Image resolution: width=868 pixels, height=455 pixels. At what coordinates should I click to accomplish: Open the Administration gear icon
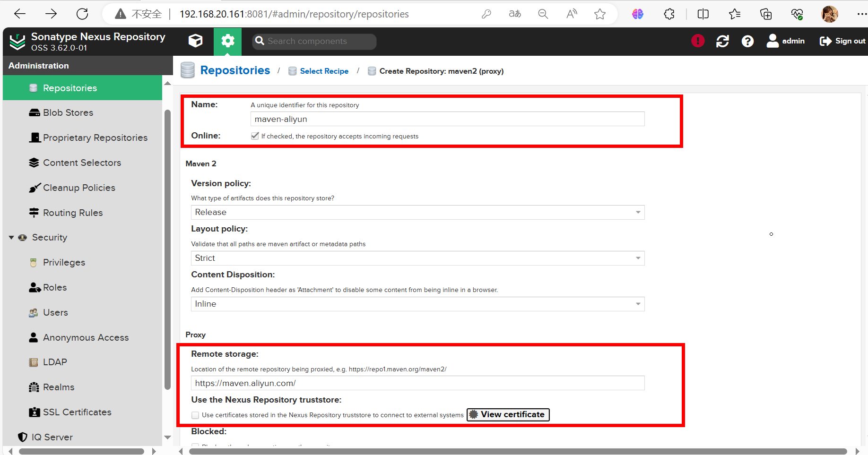pos(227,41)
